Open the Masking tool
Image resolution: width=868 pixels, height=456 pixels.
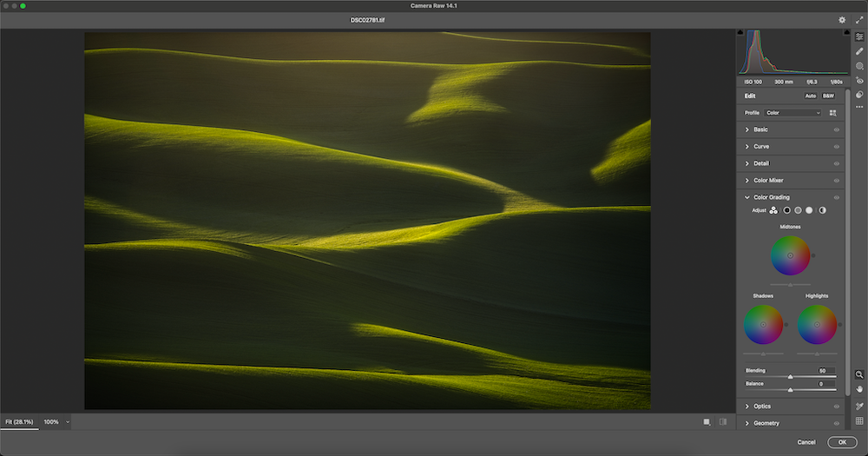[x=859, y=65]
